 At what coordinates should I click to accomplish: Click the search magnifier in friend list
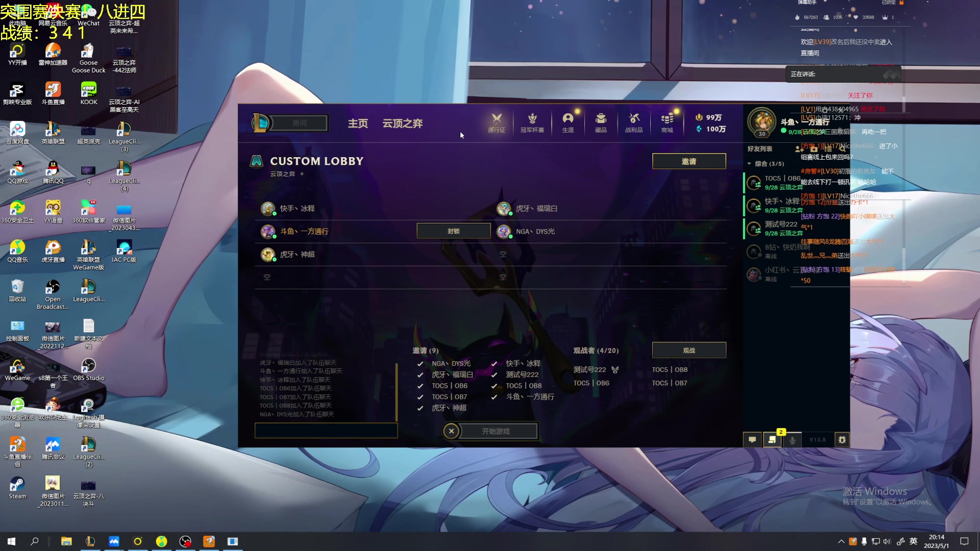(842, 149)
